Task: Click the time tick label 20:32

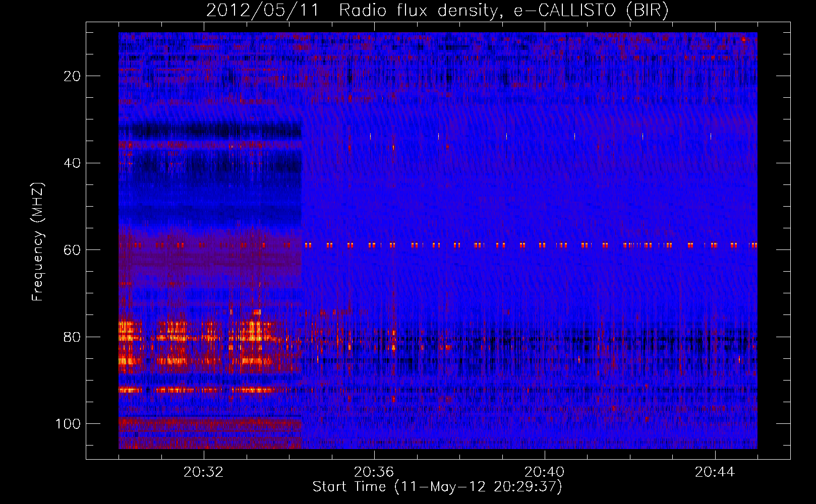Action: click(x=204, y=472)
